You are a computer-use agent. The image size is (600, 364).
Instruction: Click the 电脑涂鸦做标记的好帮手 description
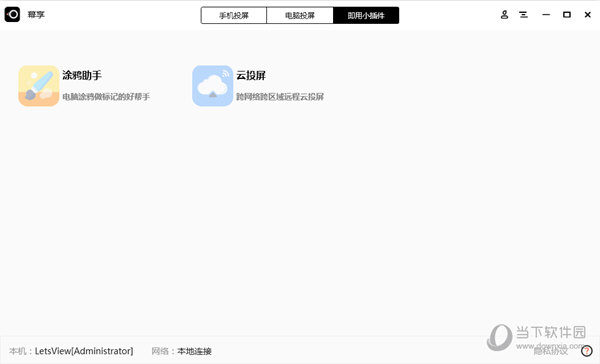click(106, 97)
